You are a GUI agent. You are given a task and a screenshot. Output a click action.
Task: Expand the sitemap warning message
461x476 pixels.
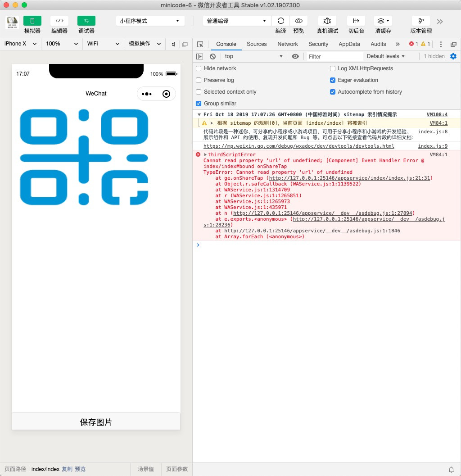(x=212, y=123)
